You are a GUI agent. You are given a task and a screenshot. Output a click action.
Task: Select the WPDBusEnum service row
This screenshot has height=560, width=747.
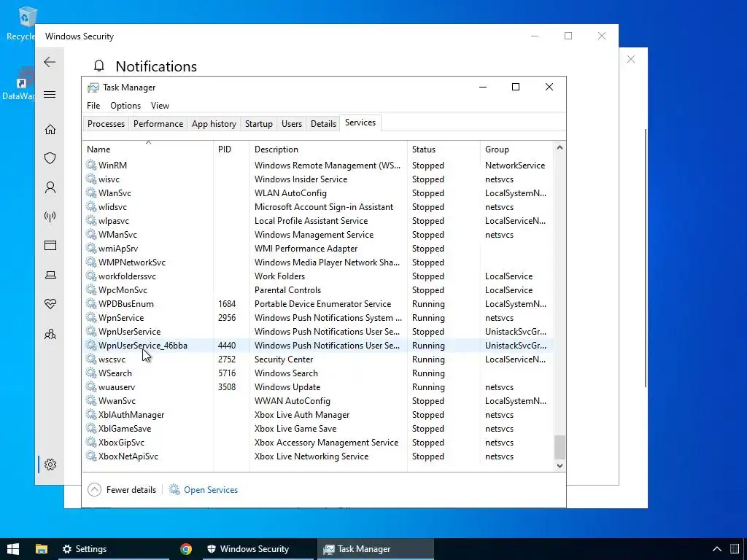(318, 304)
